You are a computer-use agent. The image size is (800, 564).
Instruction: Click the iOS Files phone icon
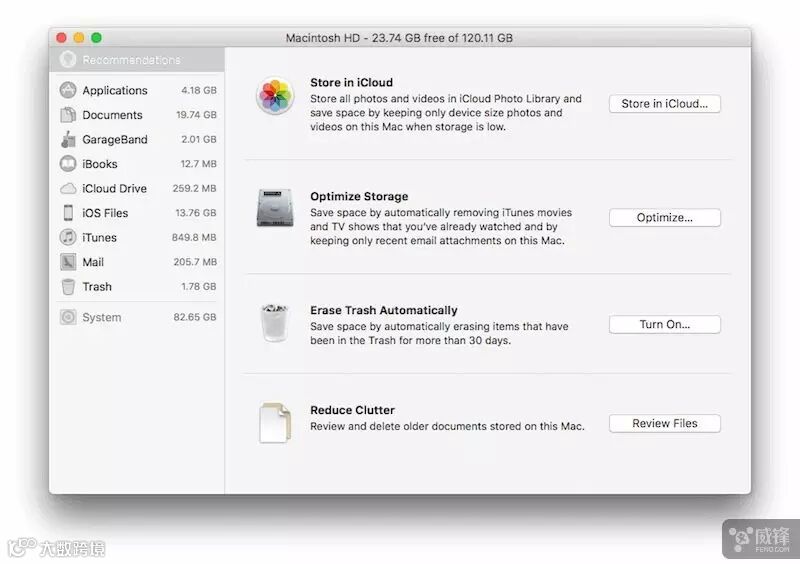(x=68, y=213)
